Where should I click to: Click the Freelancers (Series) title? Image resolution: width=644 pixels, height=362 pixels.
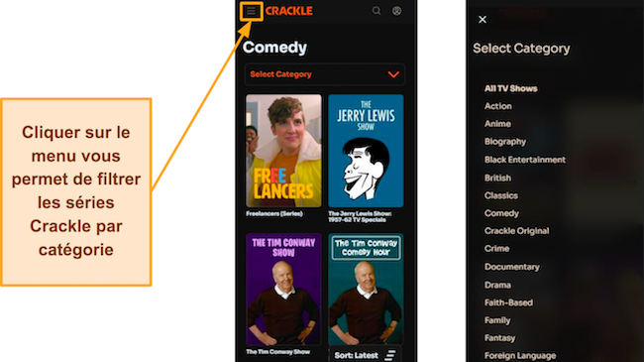(274, 213)
